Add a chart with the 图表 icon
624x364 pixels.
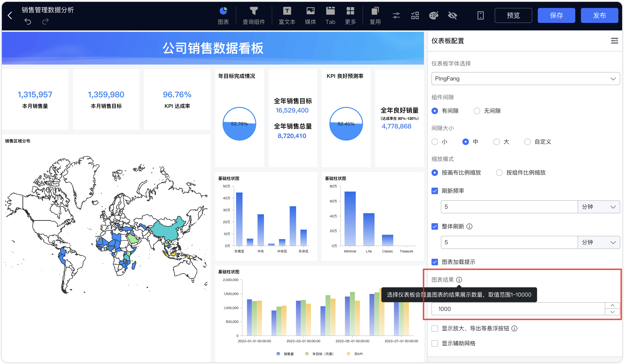[223, 16]
